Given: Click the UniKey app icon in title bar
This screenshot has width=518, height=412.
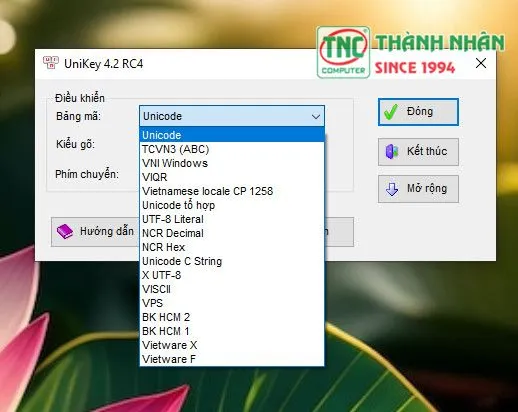Looking at the screenshot, I should (x=51, y=63).
